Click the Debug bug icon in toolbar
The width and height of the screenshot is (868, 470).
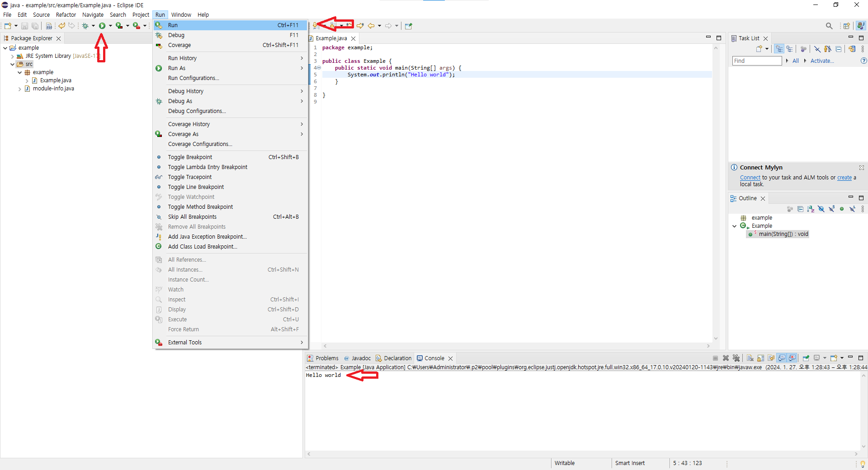pos(85,26)
